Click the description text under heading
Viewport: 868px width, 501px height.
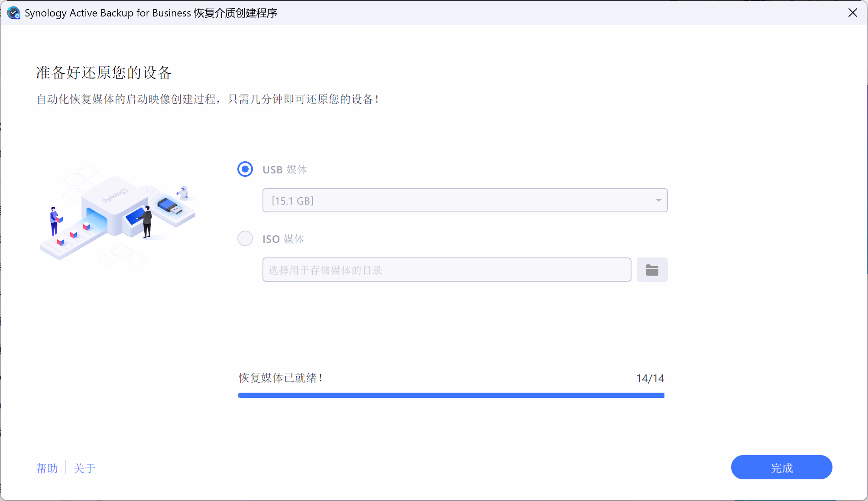(208, 99)
